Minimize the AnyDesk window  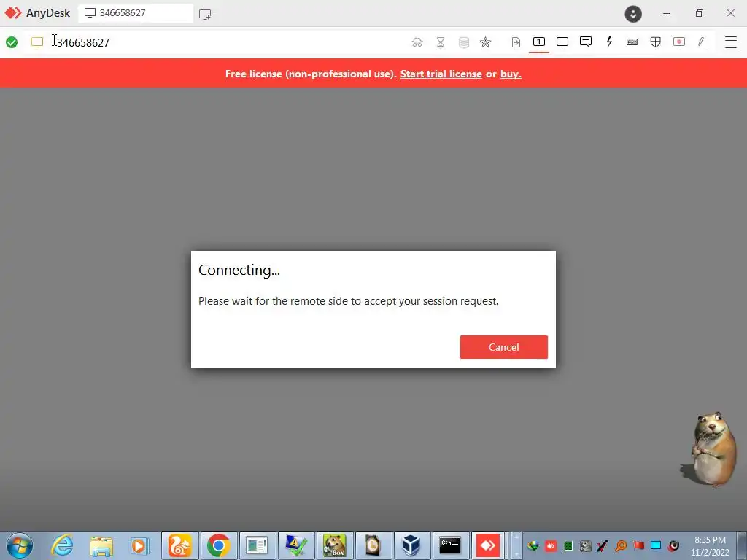coord(667,13)
